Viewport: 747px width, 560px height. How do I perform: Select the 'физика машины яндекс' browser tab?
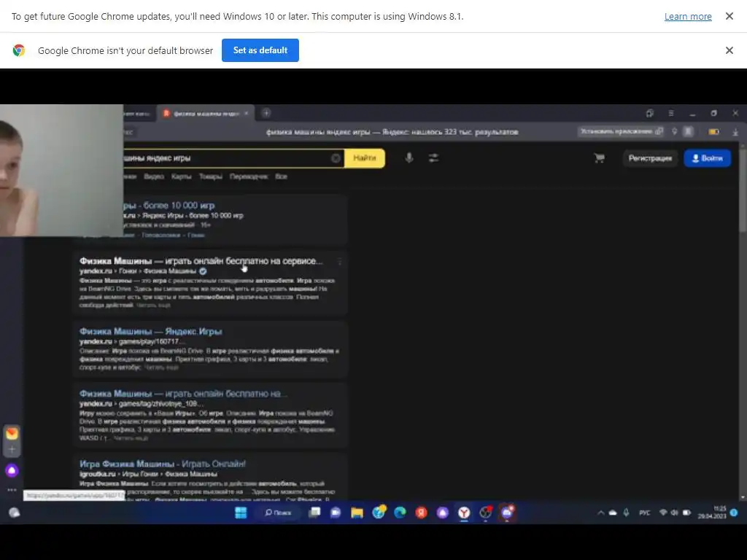pos(204,113)
